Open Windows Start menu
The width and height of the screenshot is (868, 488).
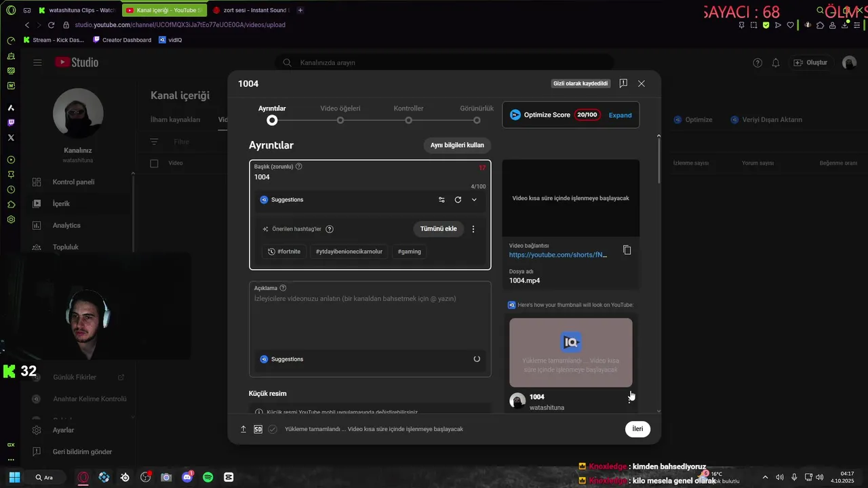click(x=14, y=477)
